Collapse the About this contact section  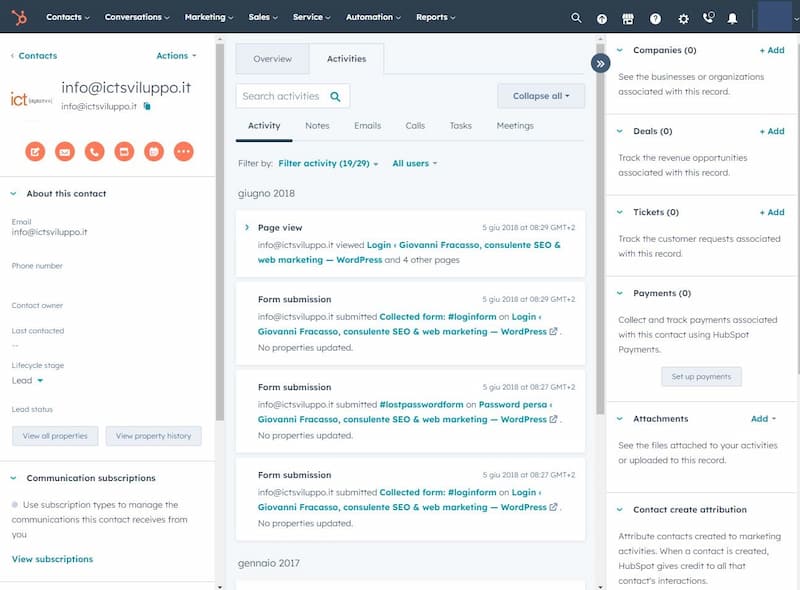tap(13, 193)
